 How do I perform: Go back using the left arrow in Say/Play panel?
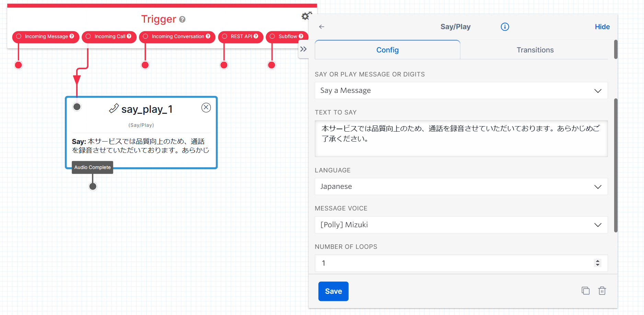coord(322,27)
